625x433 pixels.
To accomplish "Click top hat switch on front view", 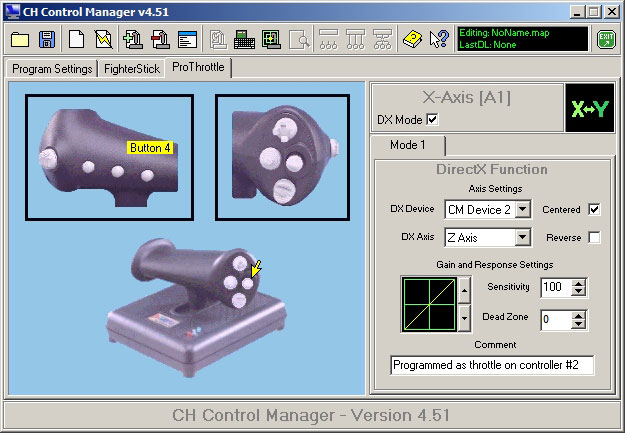I will tap(285, 129).
